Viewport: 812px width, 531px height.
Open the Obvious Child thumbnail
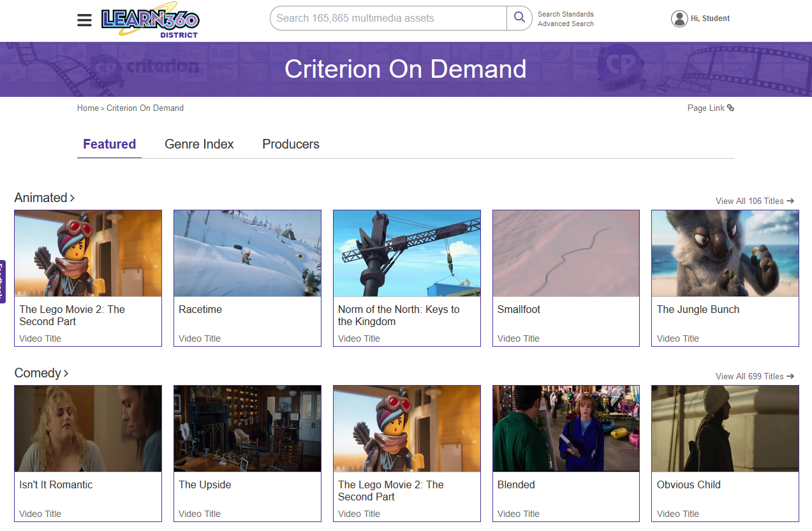725,428
